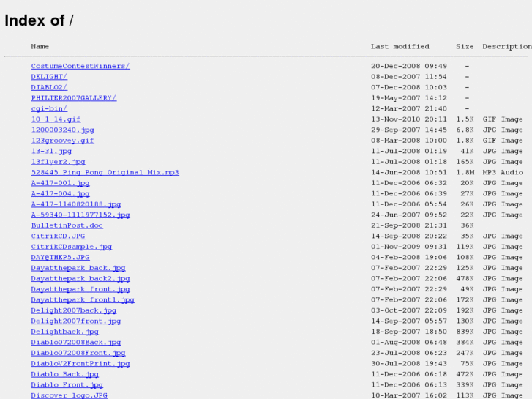Open the A-417-001.jpg image
The width and height of the screenshot is (532, 399).
point(61,183)
